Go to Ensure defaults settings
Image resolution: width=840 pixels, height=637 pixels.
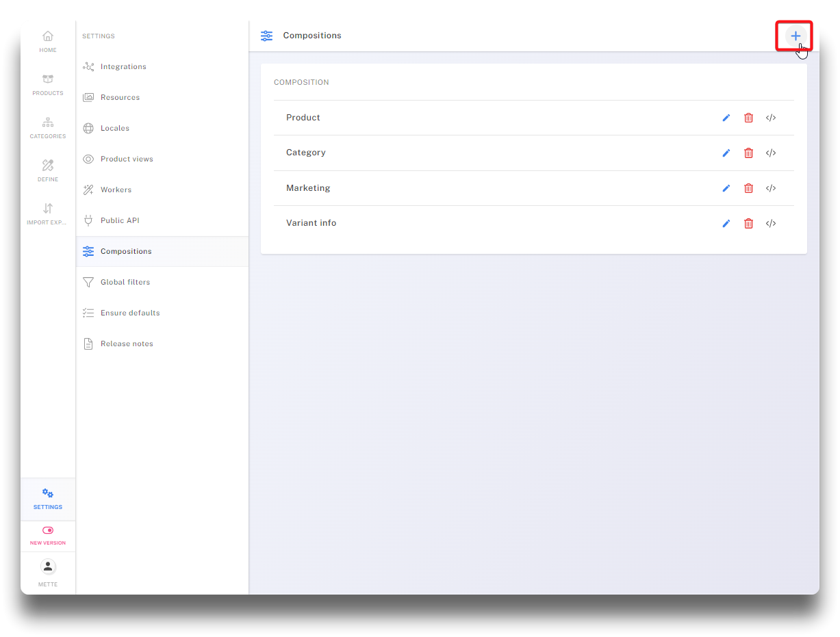coord(130,313)
